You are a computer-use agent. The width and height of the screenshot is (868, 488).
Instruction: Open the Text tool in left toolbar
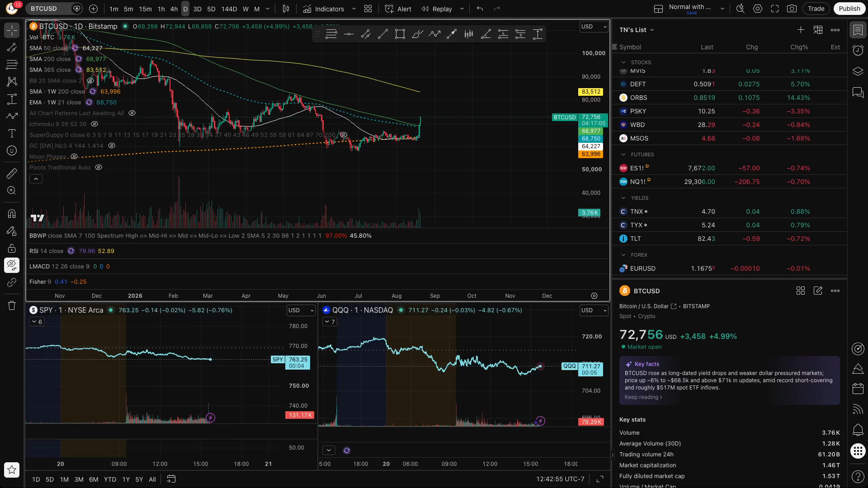tap(12, 133)
